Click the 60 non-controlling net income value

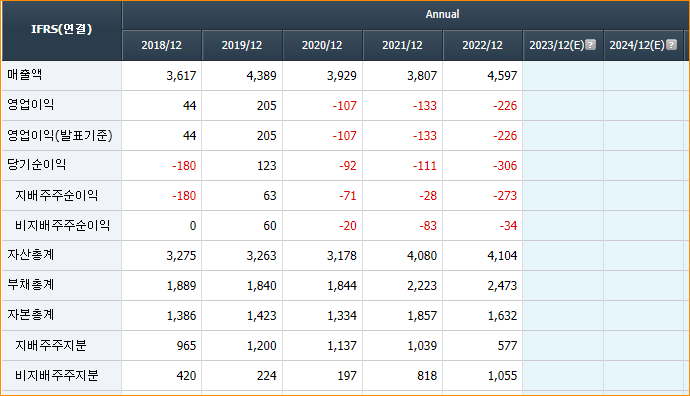(x=270, y=226)
